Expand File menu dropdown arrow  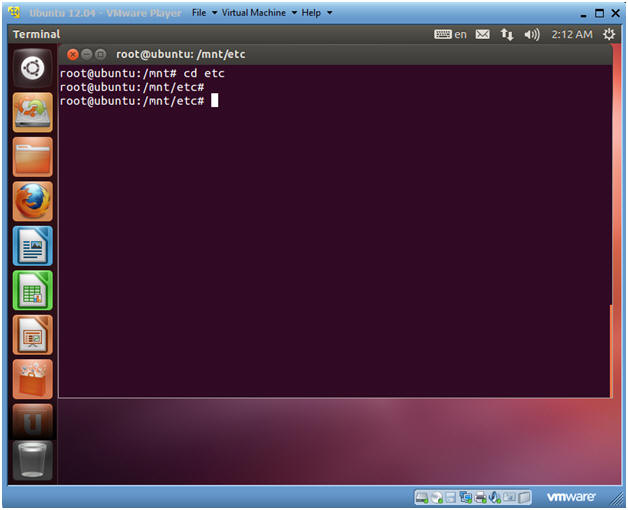point(214,13)
